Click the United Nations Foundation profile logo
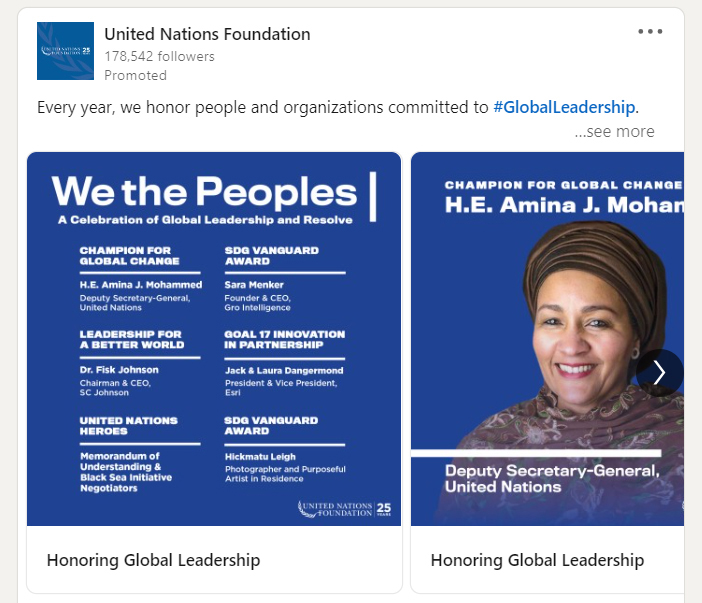 coord(65,51)
